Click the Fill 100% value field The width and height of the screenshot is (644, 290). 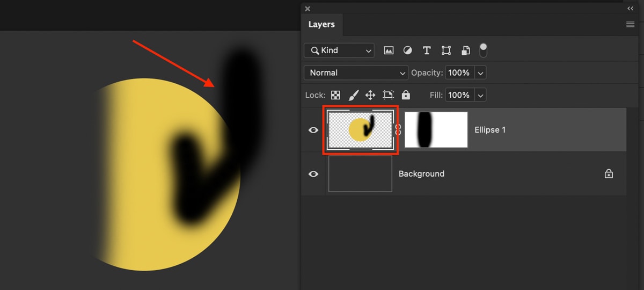[x=459, y=95]
